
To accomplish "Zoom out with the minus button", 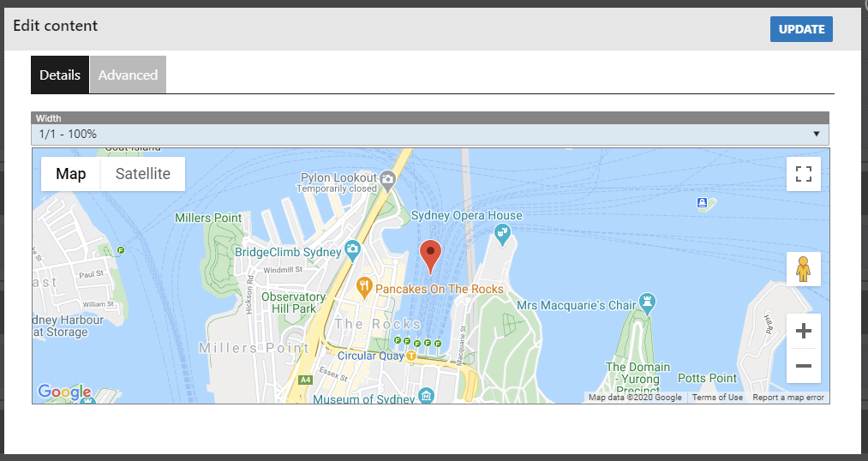I will [x=803, y=366].
